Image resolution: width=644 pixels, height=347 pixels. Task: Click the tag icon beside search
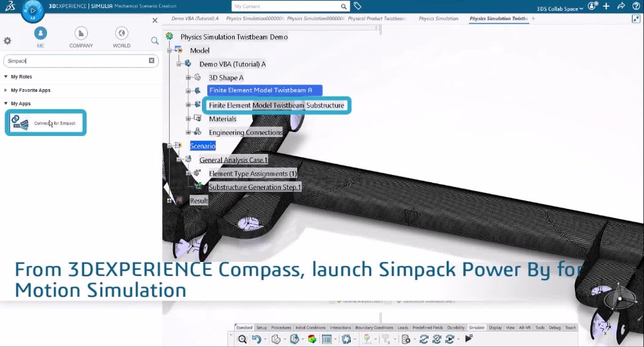[358, 6]
